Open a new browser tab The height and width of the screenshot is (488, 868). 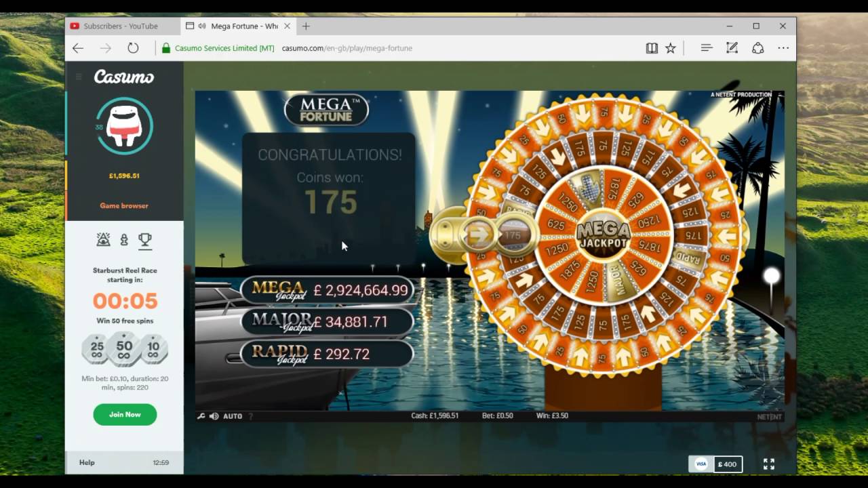coord(306,26)
